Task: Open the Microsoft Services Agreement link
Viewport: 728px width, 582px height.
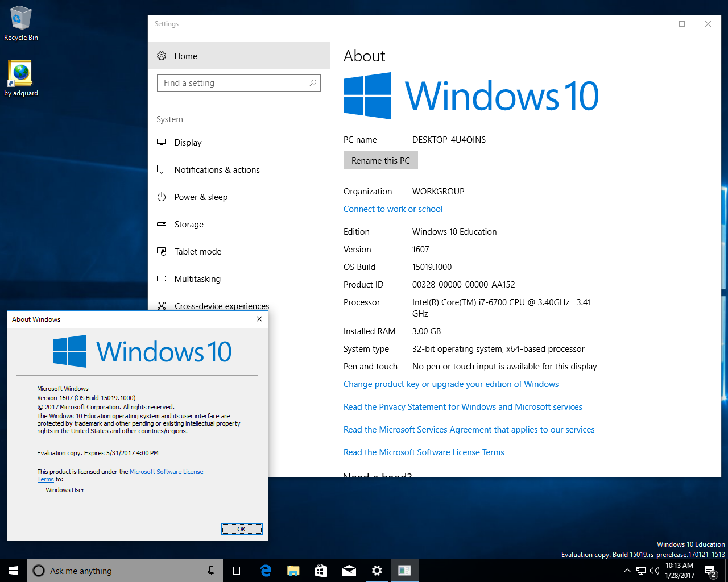Action: (x=469, y=430)
